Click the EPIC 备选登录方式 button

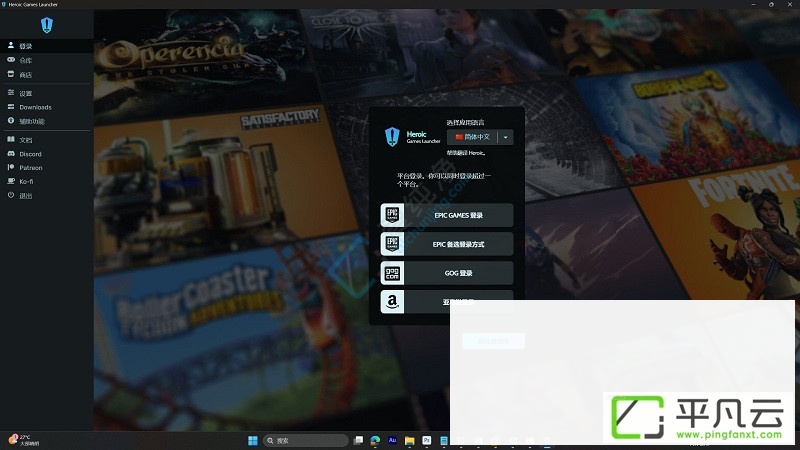(446, 244)
